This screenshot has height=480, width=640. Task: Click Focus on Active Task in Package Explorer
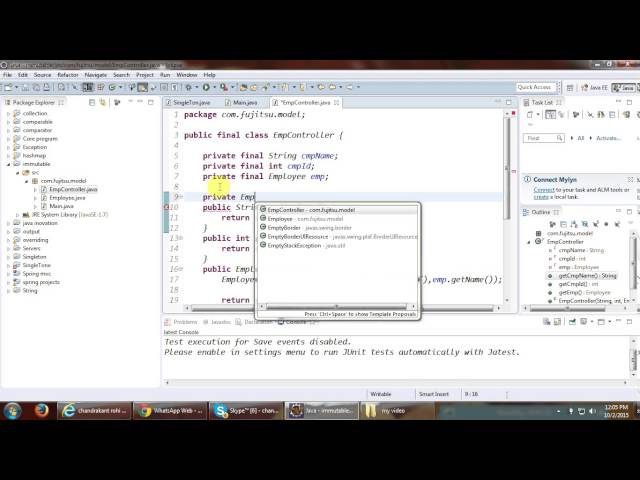pyautogui.click(x=117, y=102)
